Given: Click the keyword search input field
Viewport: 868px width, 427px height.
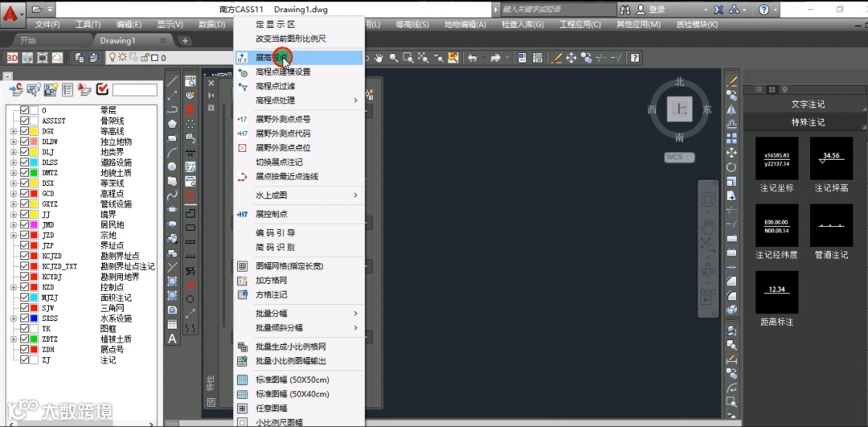Looking at the screenshot, I should 558,10.
